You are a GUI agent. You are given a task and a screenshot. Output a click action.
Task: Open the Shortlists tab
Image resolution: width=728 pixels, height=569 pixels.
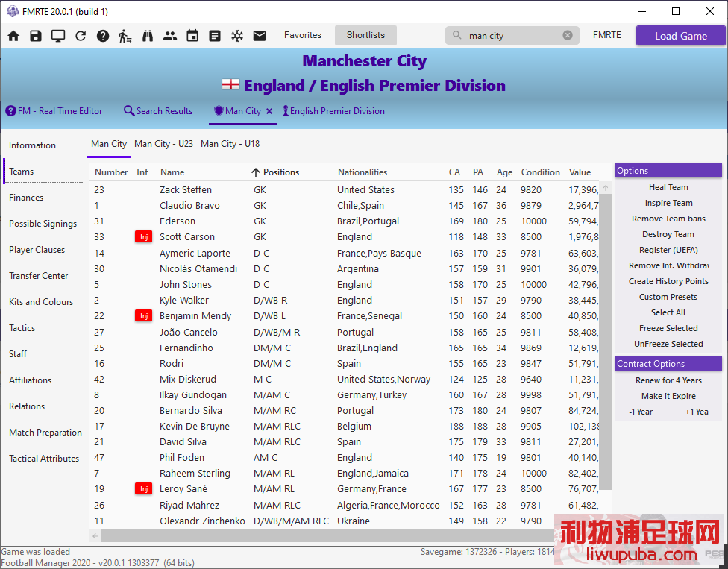(x=365, y=35)
